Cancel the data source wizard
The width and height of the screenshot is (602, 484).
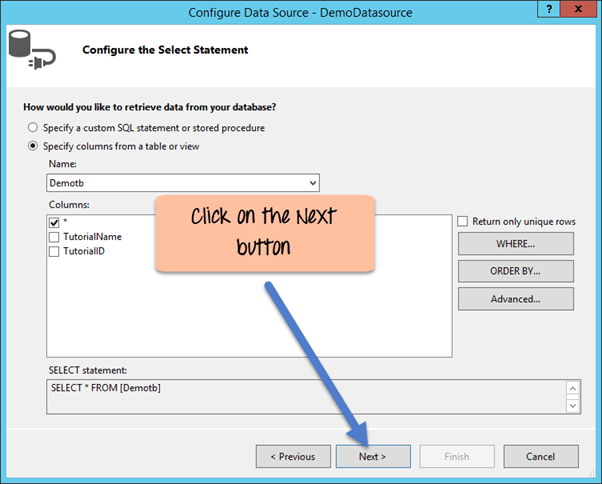541,457
